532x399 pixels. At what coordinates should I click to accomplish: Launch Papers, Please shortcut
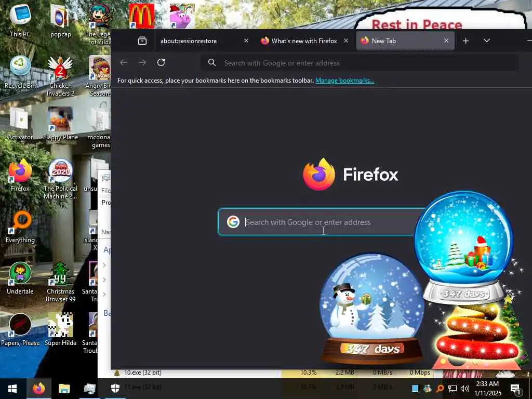tap(20, 330)
